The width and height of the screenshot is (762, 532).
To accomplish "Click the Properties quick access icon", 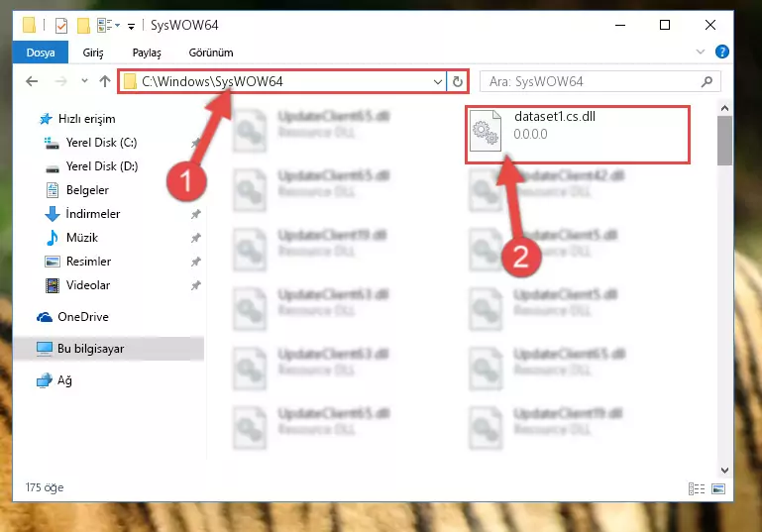I will [x=61, y=26].
